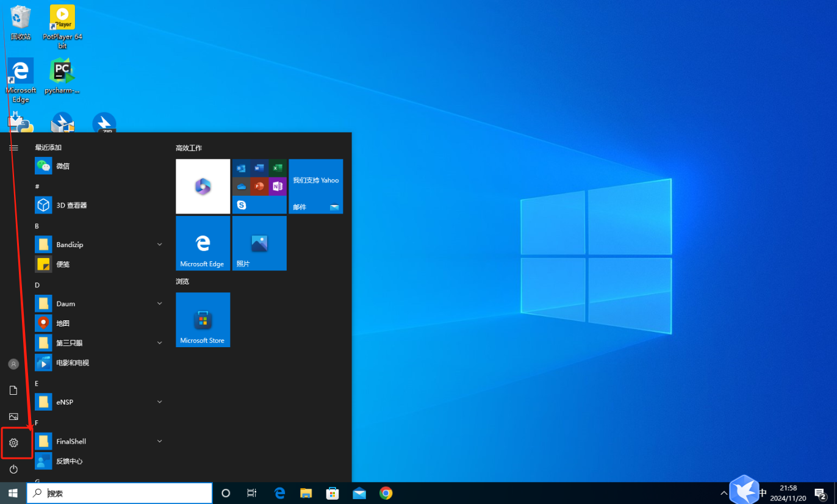Click inside the taskbar 搜索 search box
This screenshot has height=504, width=837.
120,493
